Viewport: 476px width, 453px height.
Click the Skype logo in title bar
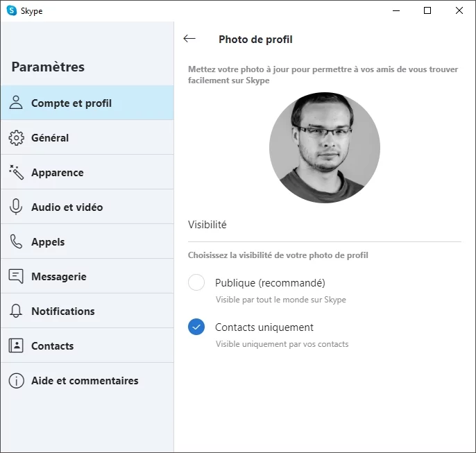[x=12, y=10]
